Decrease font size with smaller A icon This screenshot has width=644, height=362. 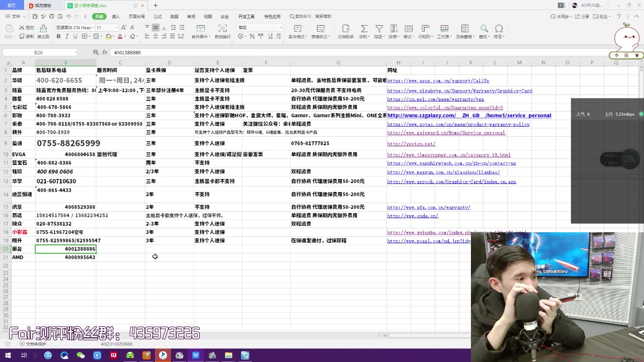click(x=132, y=28)
